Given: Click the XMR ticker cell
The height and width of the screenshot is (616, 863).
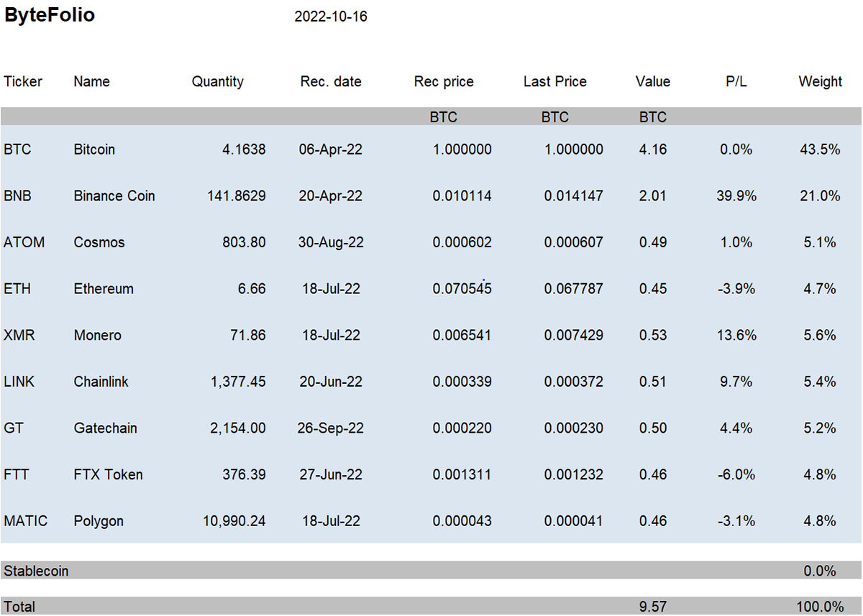Looking at the screenshot, I should 18,335.
